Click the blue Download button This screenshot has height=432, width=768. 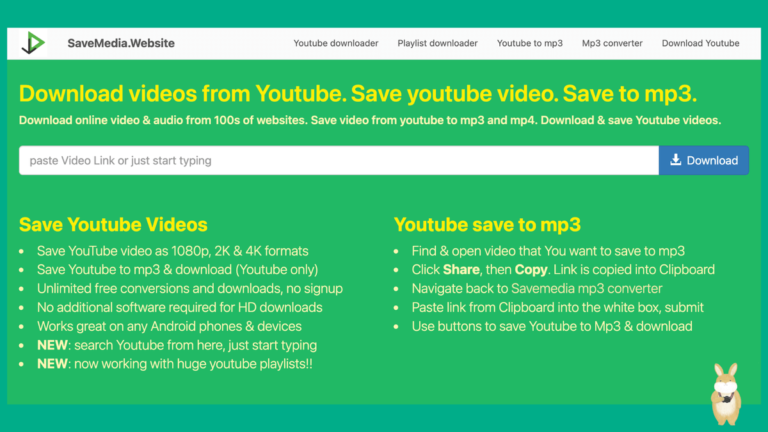click(704, 160)
